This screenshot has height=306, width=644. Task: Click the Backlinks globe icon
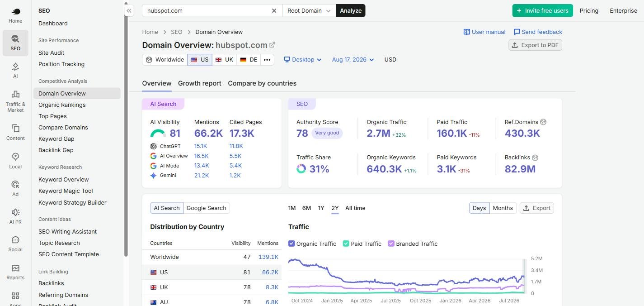[535, 158]
